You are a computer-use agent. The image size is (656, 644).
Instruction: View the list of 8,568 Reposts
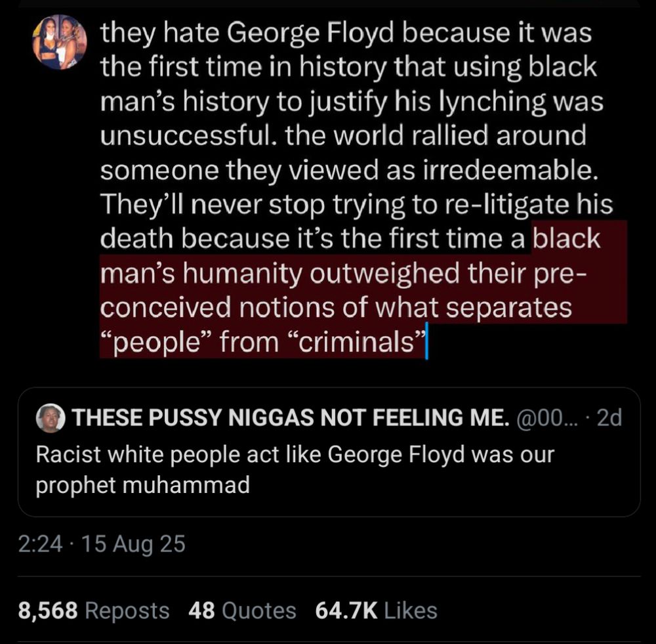[94, 611]
